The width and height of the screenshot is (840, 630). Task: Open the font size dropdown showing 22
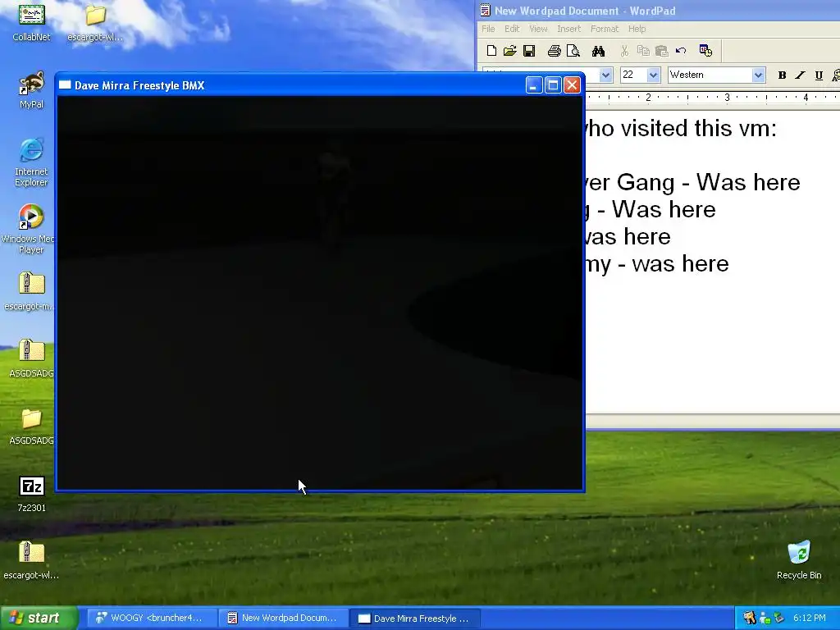(653, 75)
